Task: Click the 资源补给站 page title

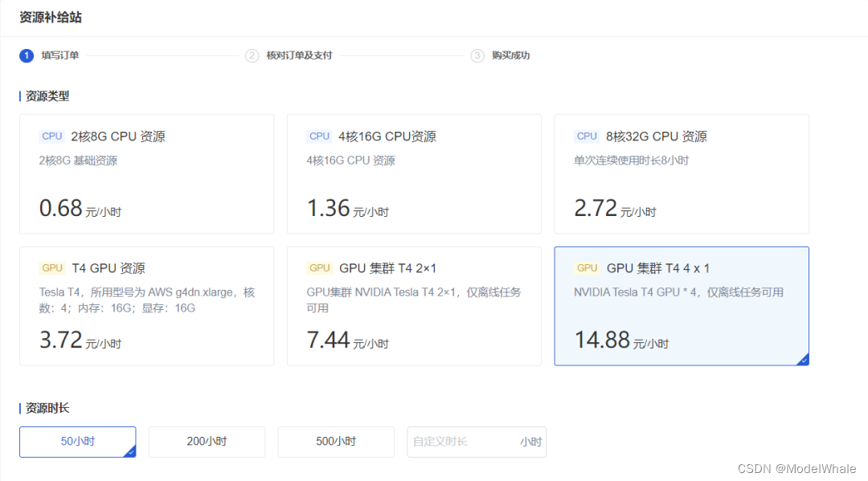Action: (51, 18)
